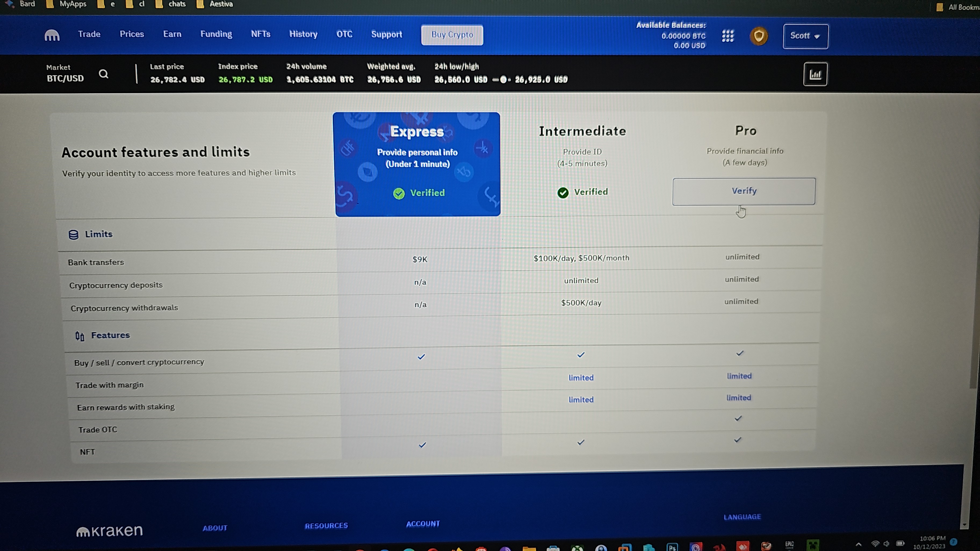Click Pro checkmark in Trade OTC row
The width and height of the screenshot is (980, 551).
tap(738, 418)
